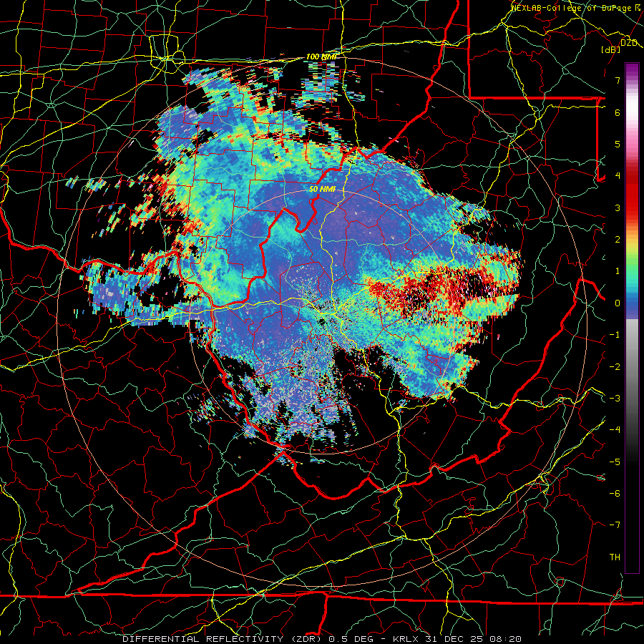
Task: Click the "KRLX" station ID in the caption
Action: (x=406, y=639)
